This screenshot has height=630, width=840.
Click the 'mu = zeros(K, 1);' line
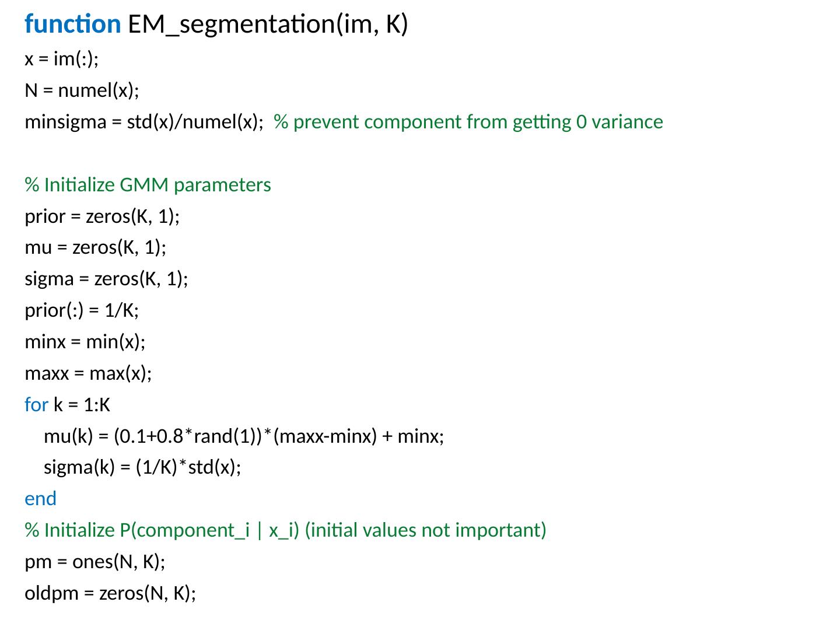point(95,247)
